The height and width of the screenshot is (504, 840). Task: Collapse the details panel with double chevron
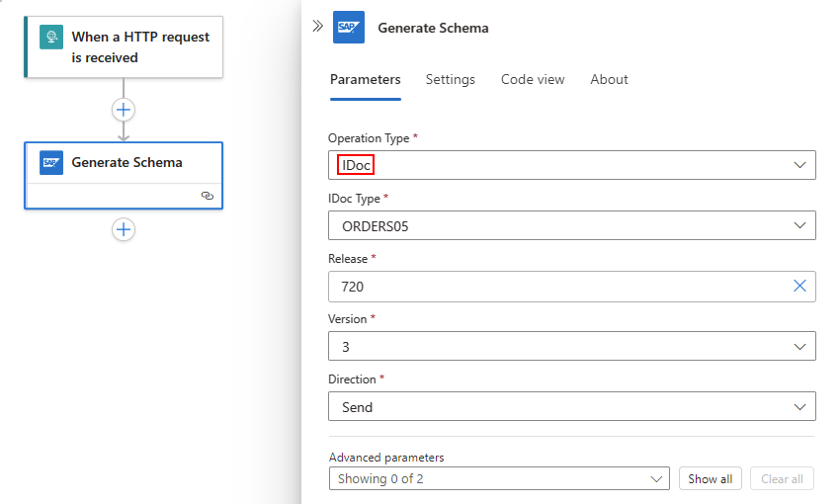coord(317,27)
